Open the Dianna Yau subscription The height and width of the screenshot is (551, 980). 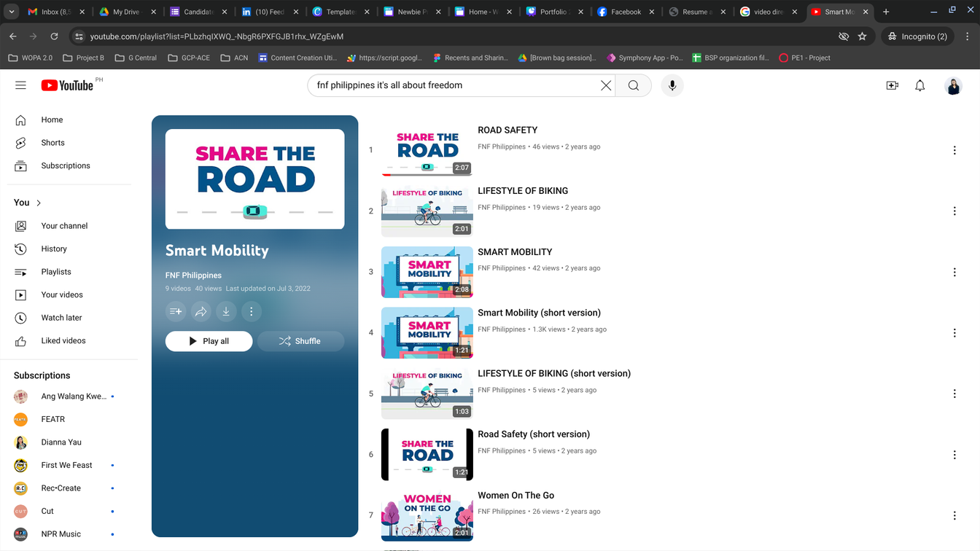69,442
